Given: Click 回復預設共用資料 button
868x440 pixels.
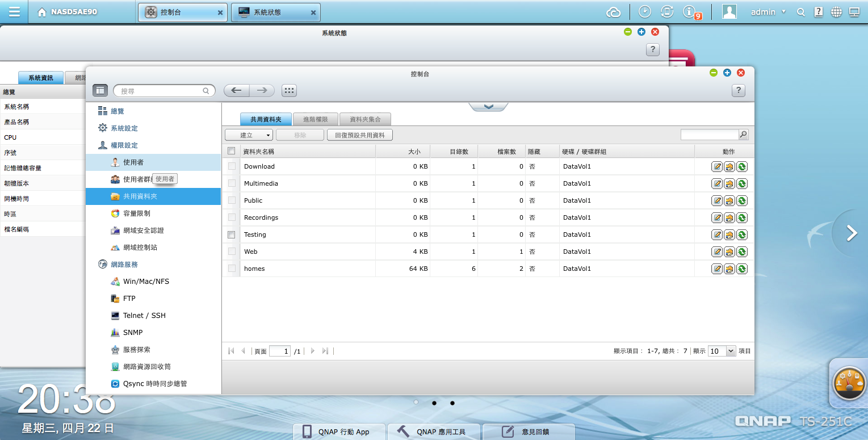Looking at the screenshot, I should (360, 135).
